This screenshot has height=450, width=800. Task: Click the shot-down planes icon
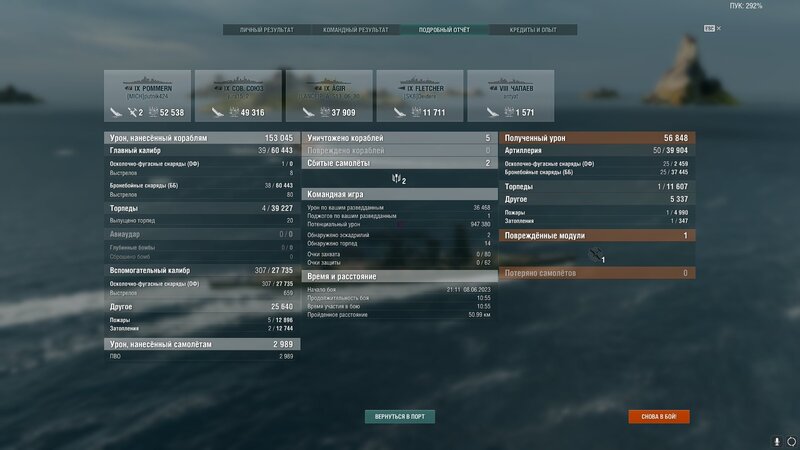pos(396,178)
